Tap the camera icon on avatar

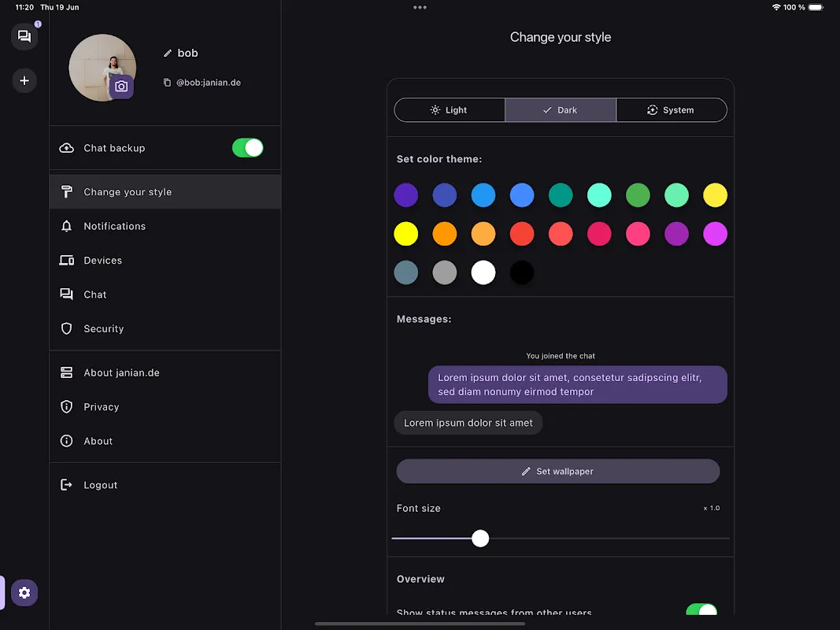point(121,87)
